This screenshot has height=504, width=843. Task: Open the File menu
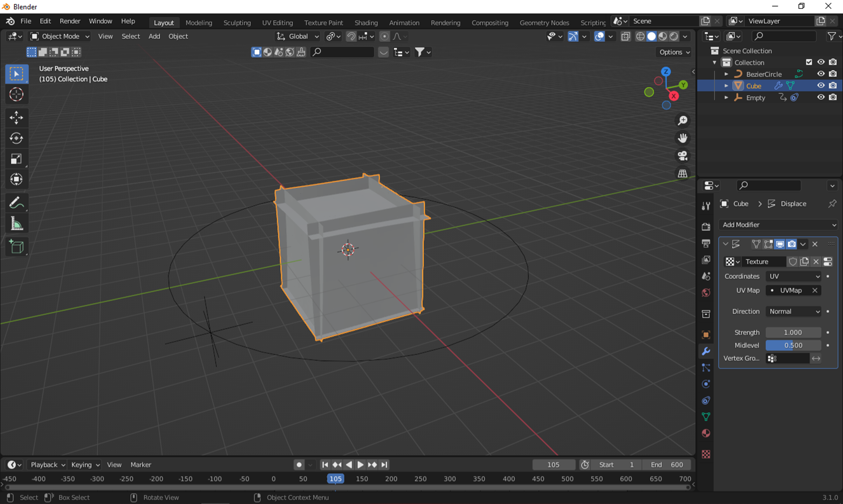point(26,22)
